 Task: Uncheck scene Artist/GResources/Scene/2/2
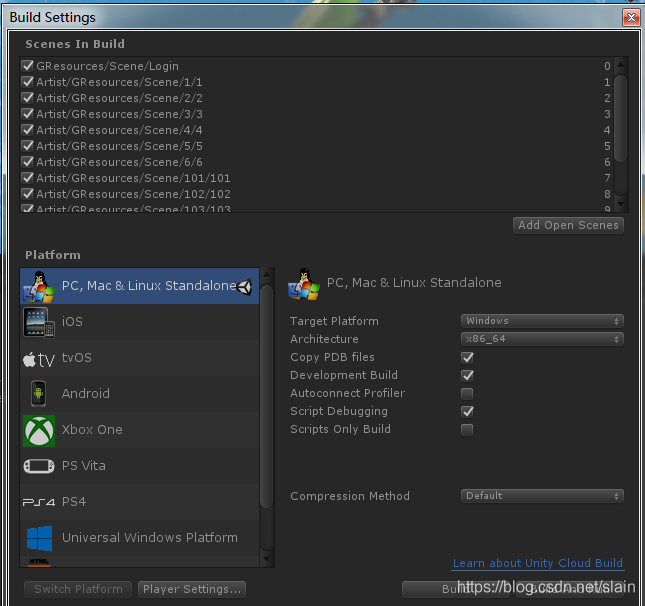[x=28, y=98]
